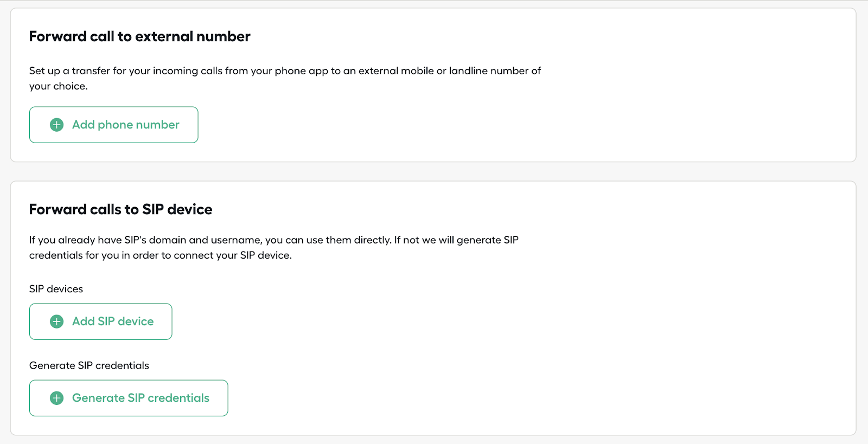Click the 'your choice.' text line

[x=58, y=86]
